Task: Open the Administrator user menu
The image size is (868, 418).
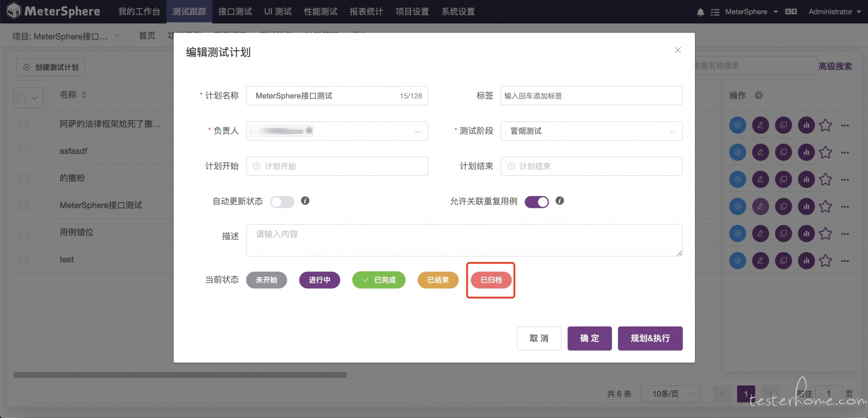Action: pyautogui.click(x=835, y=12)
